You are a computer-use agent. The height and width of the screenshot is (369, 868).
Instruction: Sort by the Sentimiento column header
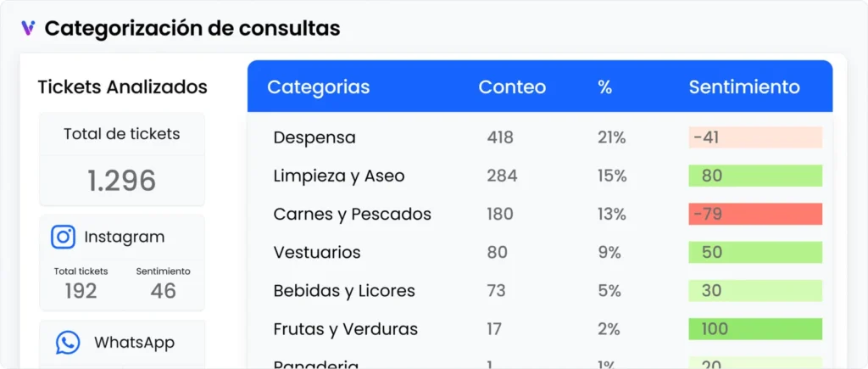(x=743, y=87)
